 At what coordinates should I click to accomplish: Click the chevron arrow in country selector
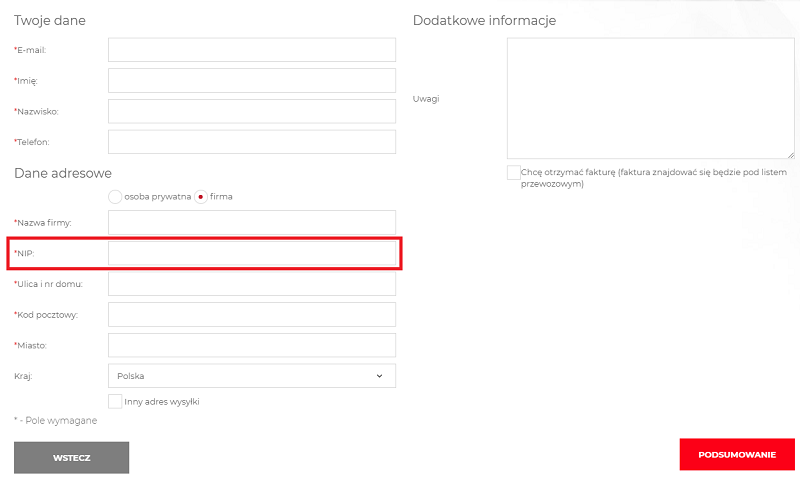pyautogui.click(x=380, y=376)
